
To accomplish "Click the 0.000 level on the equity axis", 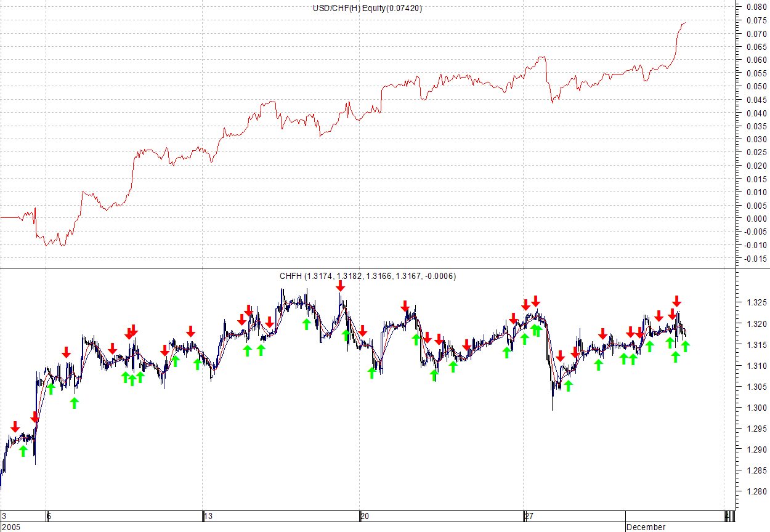I will [x=756, y=218].
